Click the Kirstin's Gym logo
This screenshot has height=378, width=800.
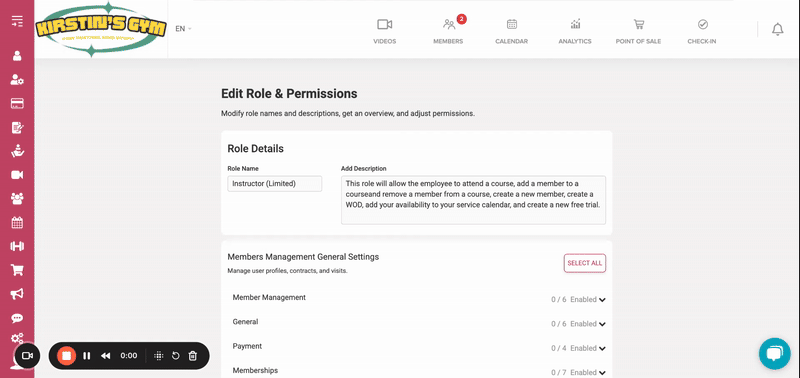(101, 29)
